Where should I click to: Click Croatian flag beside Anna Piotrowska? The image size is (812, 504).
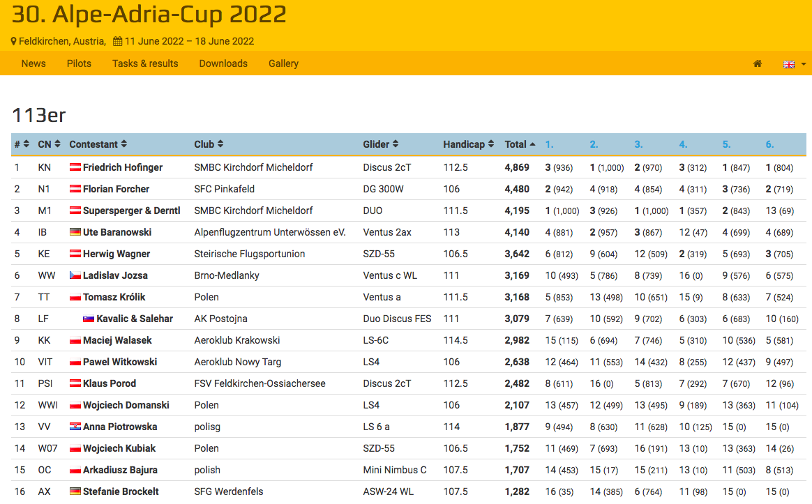click(75, 427)
